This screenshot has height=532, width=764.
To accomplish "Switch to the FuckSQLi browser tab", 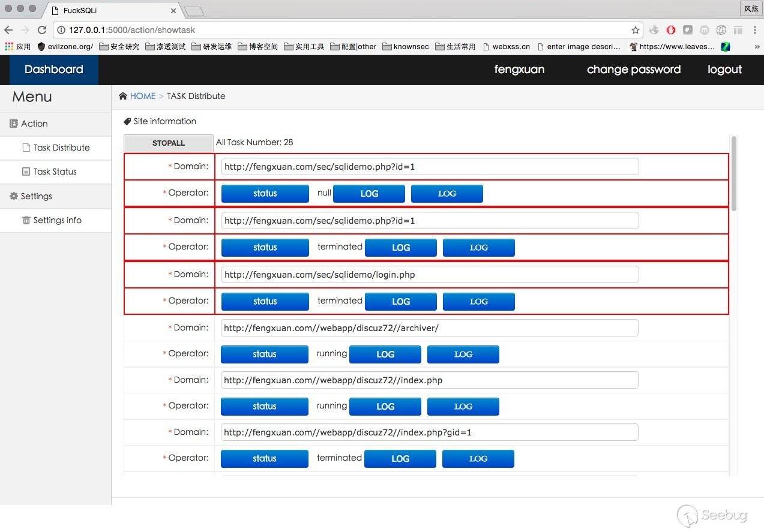I will point(111,11).
